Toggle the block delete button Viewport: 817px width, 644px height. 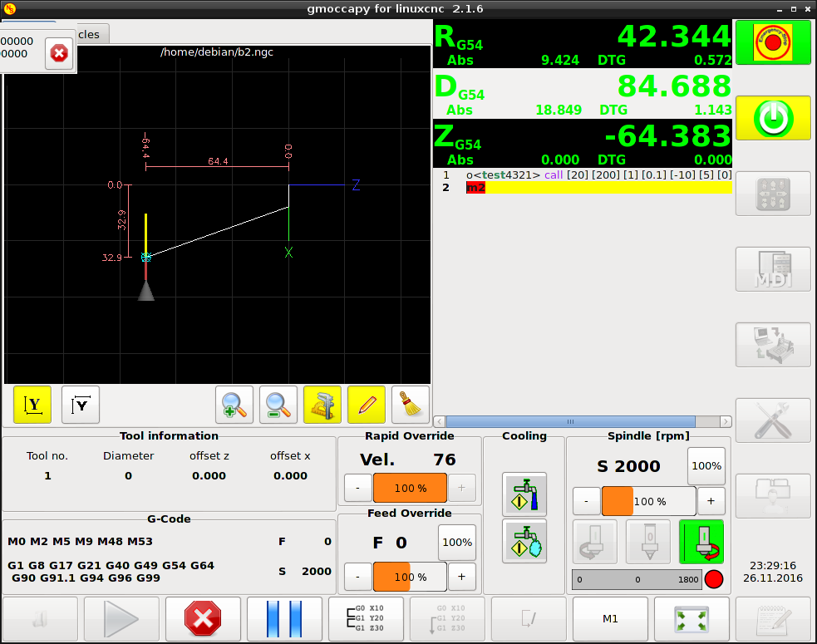click(x=529, y=619)
